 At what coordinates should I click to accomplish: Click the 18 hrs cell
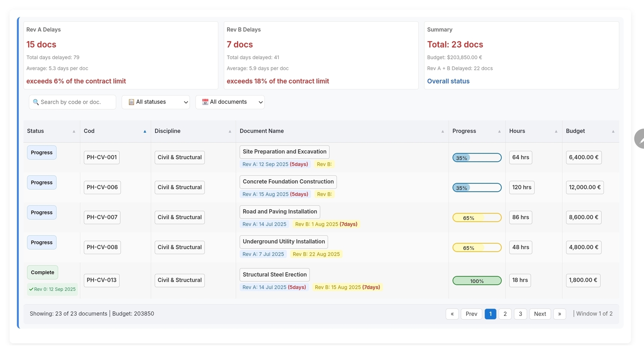pos(520,280)
